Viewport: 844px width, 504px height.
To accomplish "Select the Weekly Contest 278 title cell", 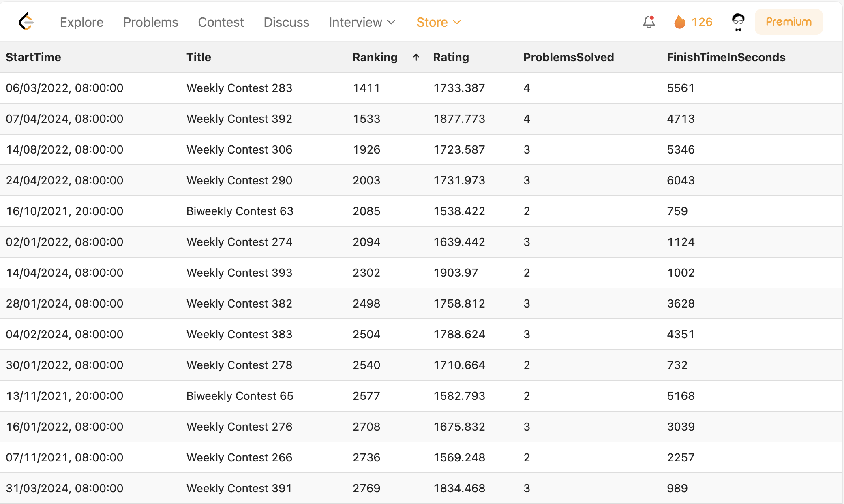I will click(239, 365).
